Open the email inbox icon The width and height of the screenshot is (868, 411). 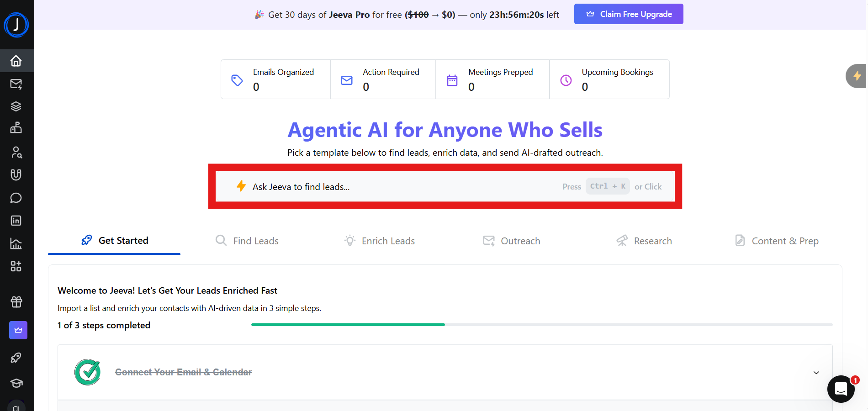(16, 84)
